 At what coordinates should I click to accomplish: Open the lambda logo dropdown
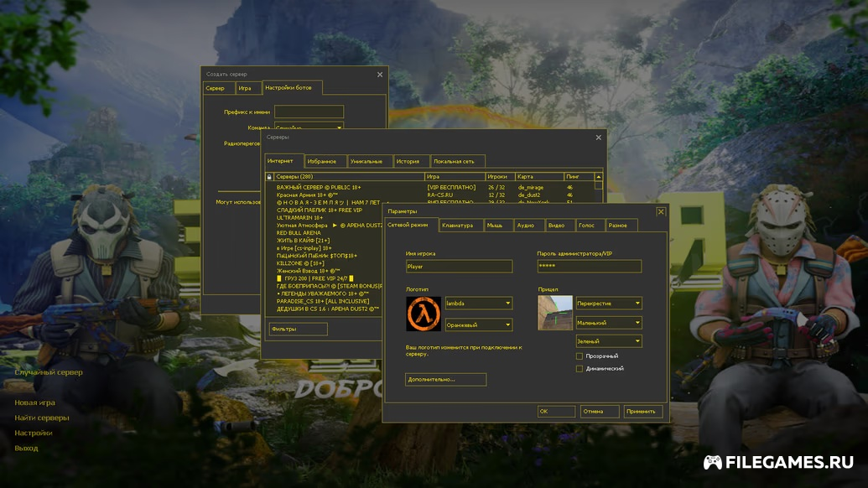click(x=479, y=304)
